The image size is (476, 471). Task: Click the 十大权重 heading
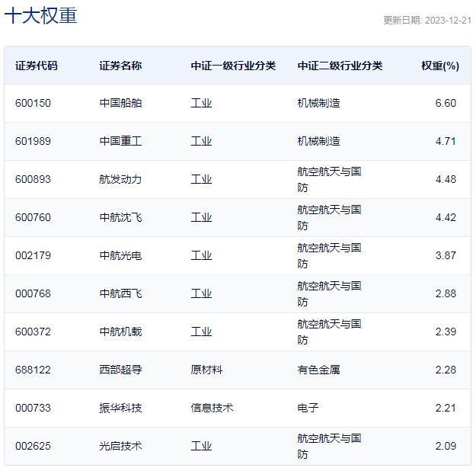pos(40,15)
